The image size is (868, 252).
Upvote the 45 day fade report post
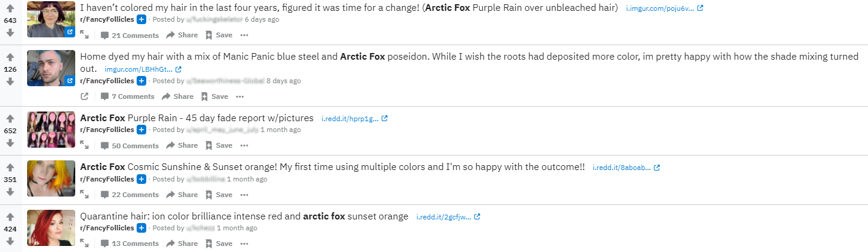click(x=10, y=117)
